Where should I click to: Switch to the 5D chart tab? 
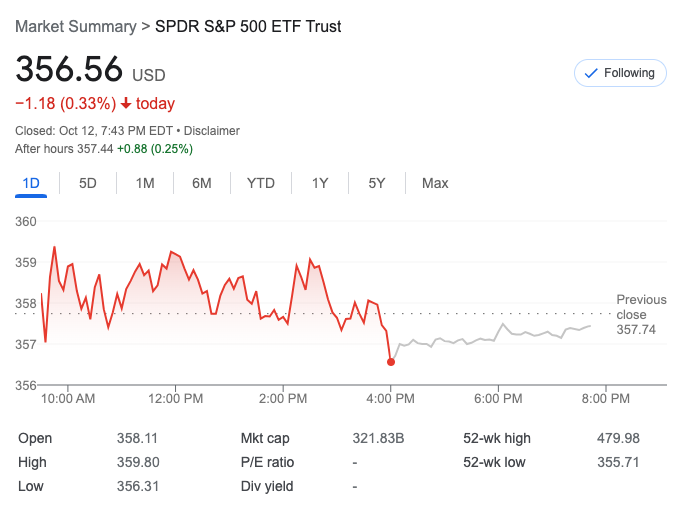(x=88, y=183)
